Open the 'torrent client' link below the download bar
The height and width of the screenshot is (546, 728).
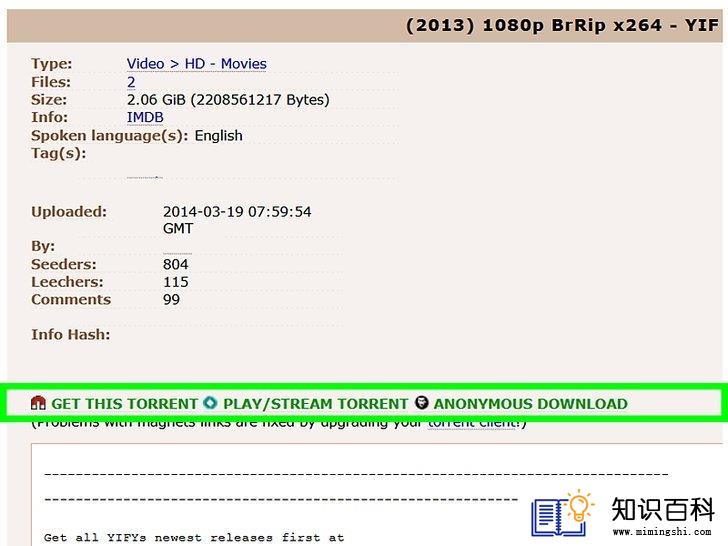(471, 425)
